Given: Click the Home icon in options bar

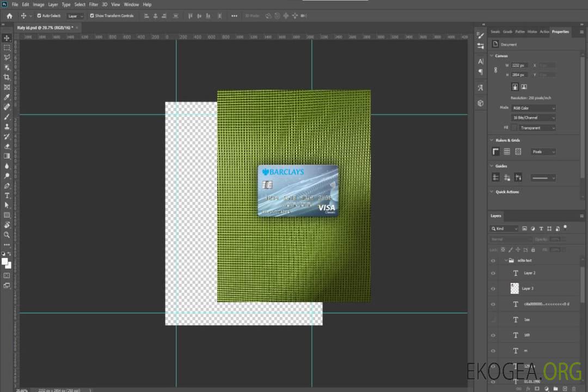Looking at the screenshot, I should tap(9, 16).
